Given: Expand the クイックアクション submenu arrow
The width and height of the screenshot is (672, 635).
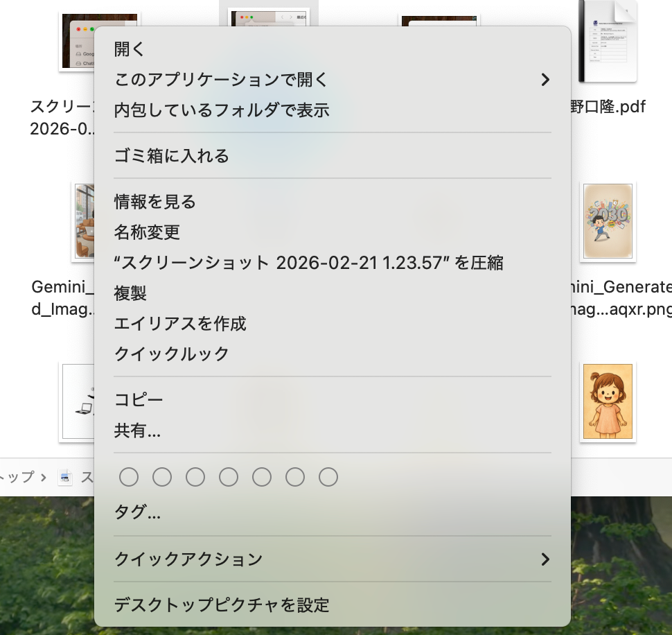Looking at the screenshot, I should pos(545,559).
